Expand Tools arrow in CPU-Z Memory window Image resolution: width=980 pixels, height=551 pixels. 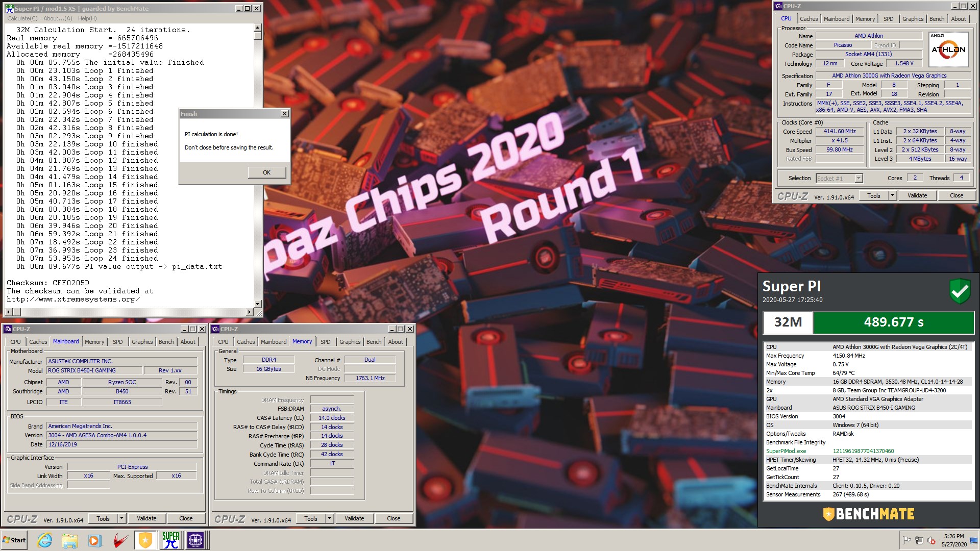(x=329, y=518)
